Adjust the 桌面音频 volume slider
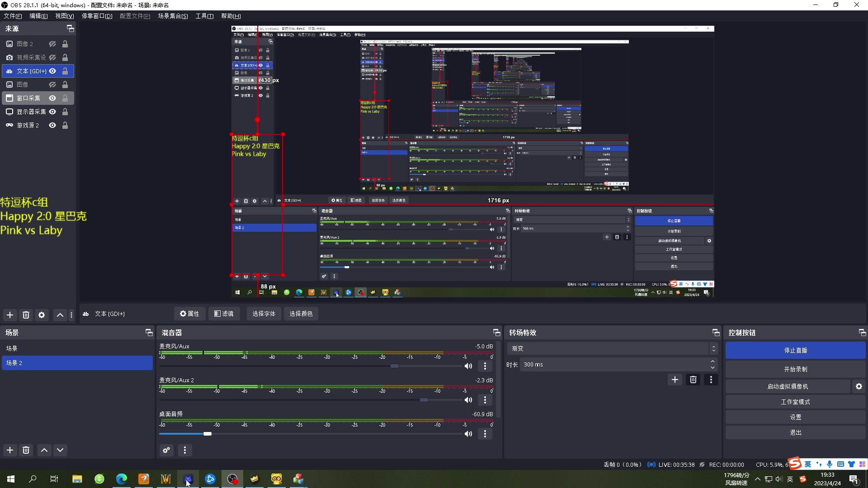This screenshot has width=868, height=488. click(208, 434)
